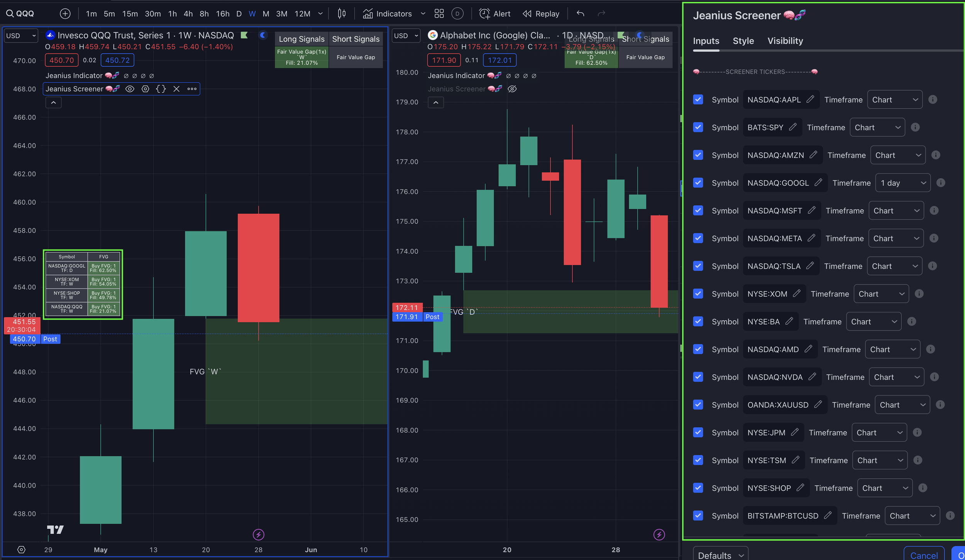Select the 3M timeframe

(281, 14)
